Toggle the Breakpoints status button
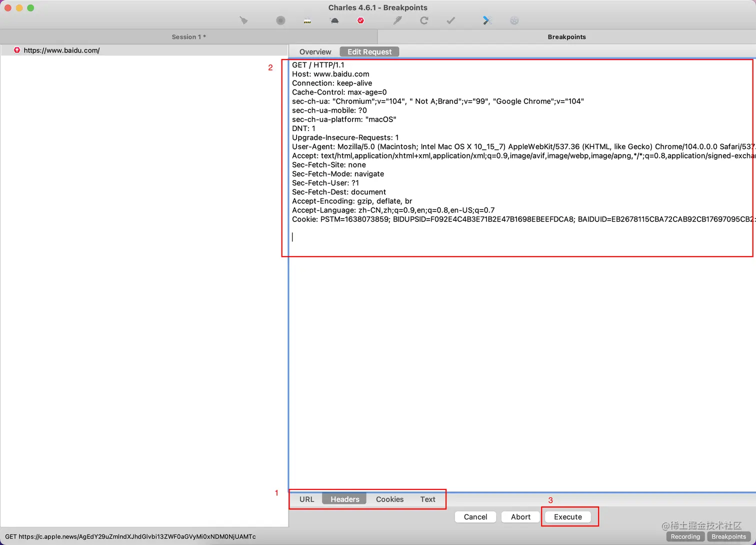Viewport: 756px width, 545px height. (x=728, y=536)
